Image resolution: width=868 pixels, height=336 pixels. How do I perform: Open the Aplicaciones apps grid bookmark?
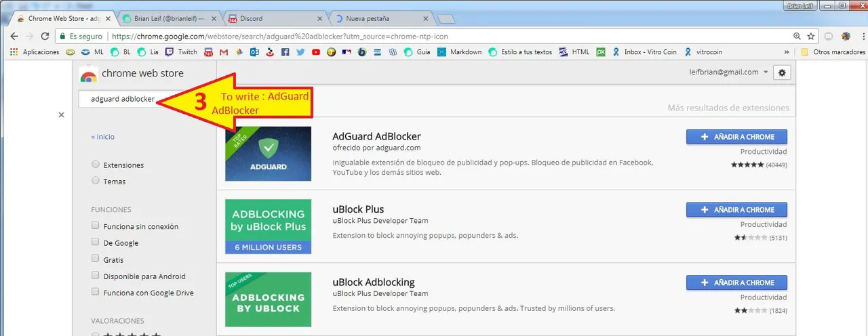pyautogui.click(x=35, y=51)
